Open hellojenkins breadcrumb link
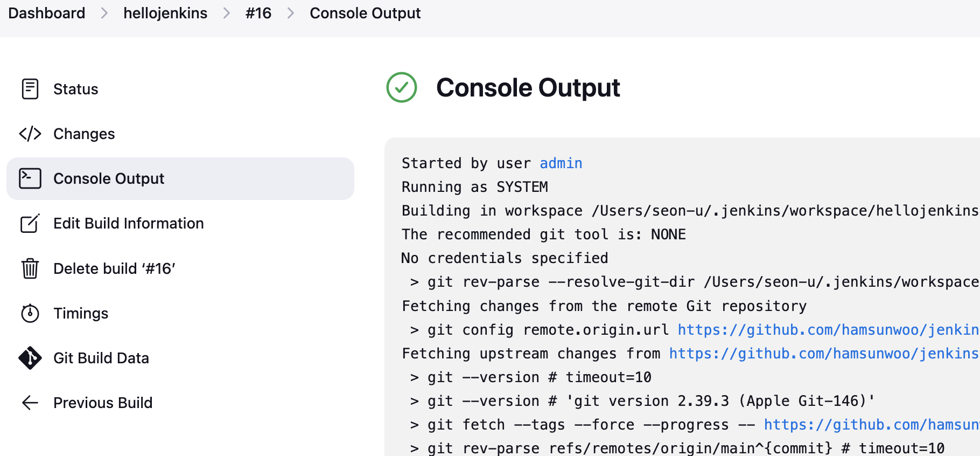980x456 pixels. 165,13
